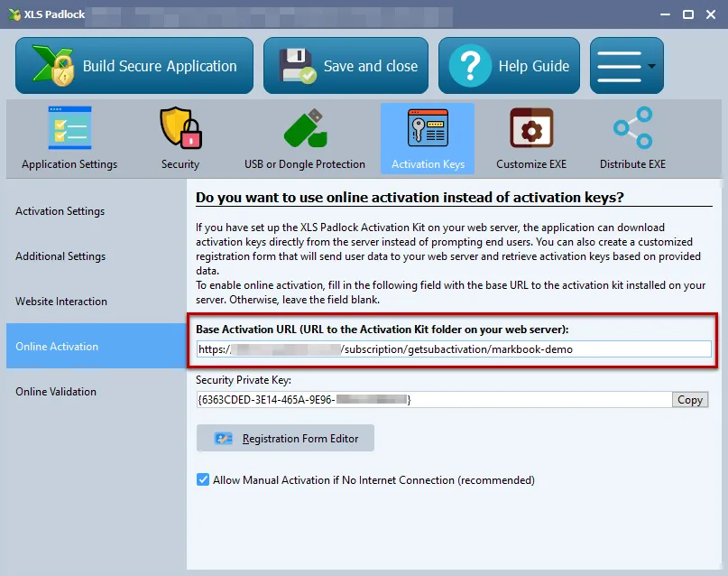Click the Excel padlock icon in Build button
728x576 pixels.
(53, 66)
